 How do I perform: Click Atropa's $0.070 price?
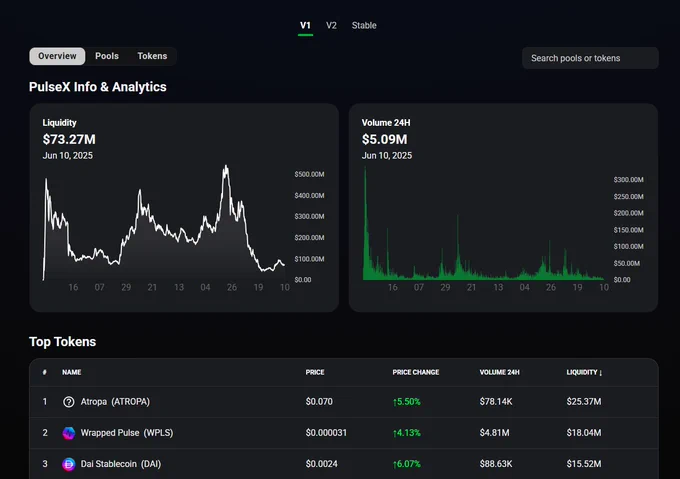[x=319, y=402]
